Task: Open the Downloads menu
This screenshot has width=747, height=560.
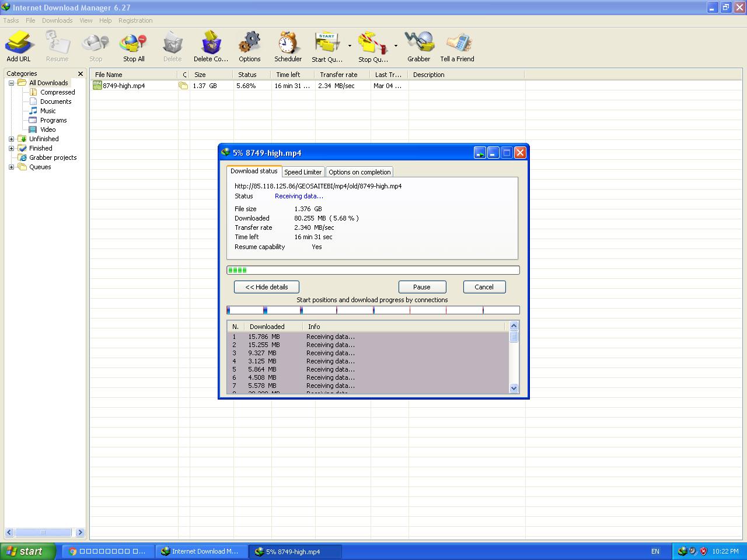Action: pos(57,20)
